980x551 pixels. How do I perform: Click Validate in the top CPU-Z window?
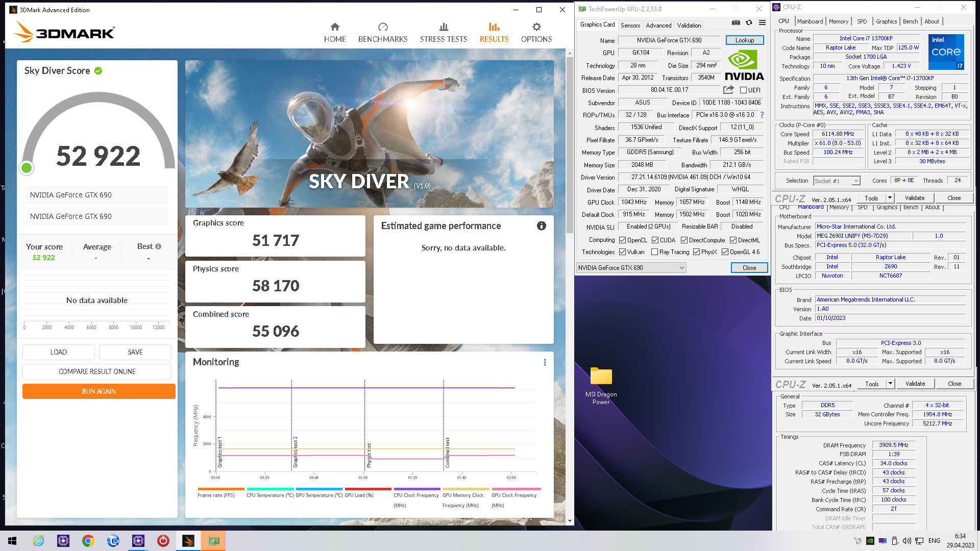coord(915,198)
